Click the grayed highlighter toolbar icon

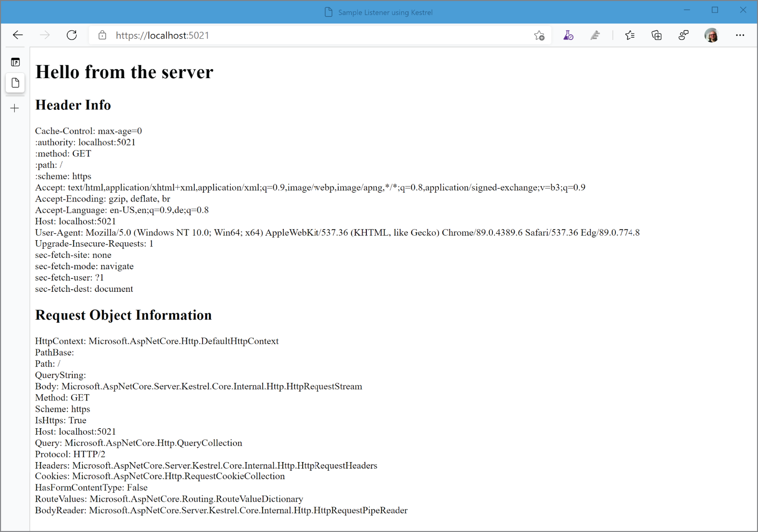click(x=595, y=35)
